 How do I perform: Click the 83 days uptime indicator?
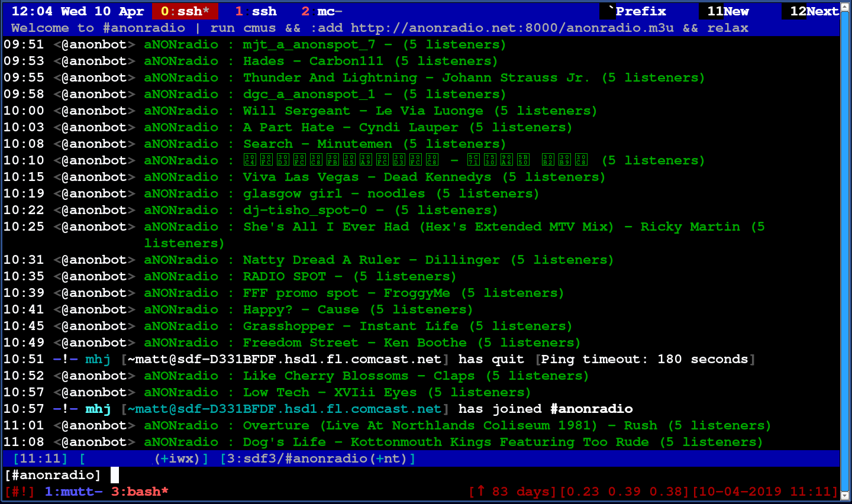(x=512, y=492)
